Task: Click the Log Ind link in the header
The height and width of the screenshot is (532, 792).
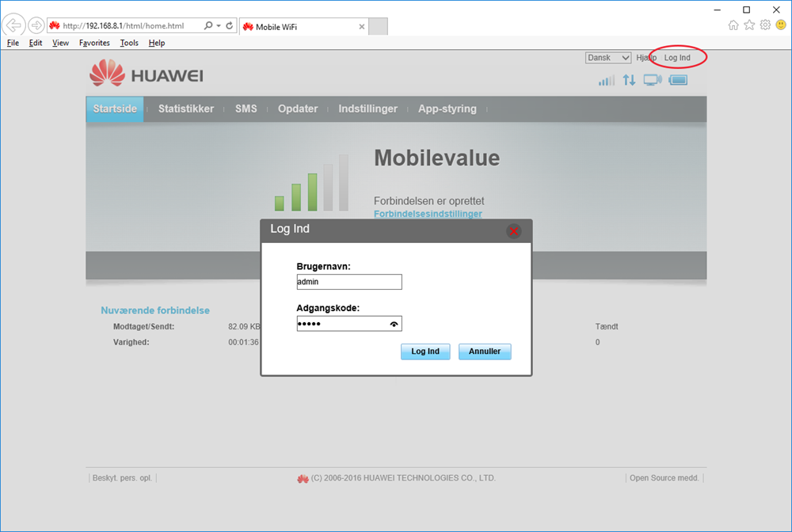Action: point(677,58)
